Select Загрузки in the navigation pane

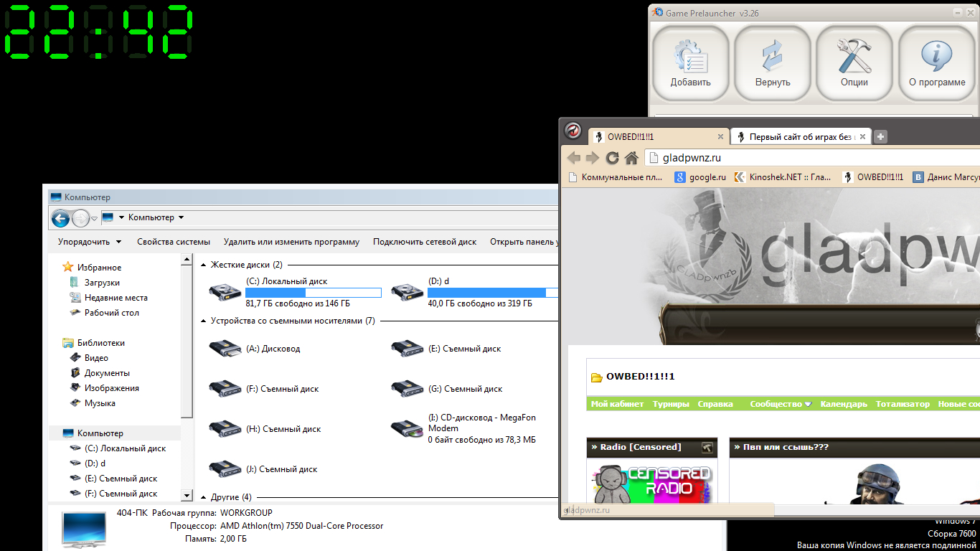tap(102, 283)
